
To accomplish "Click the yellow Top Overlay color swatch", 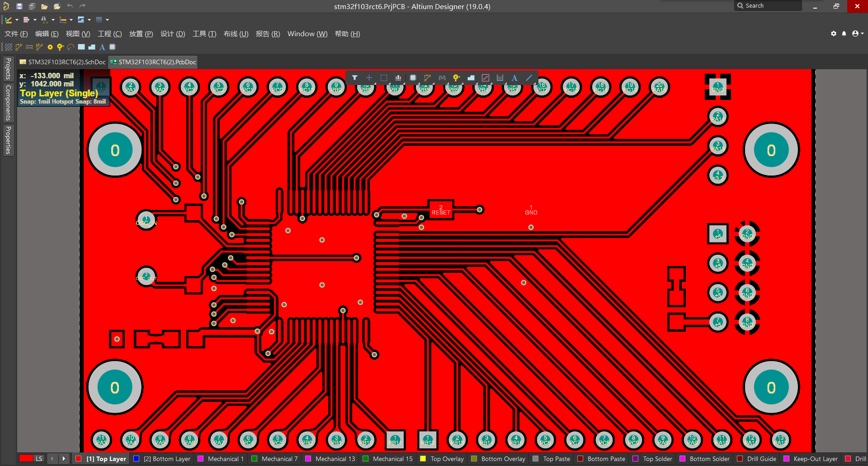I will (423, 459).
